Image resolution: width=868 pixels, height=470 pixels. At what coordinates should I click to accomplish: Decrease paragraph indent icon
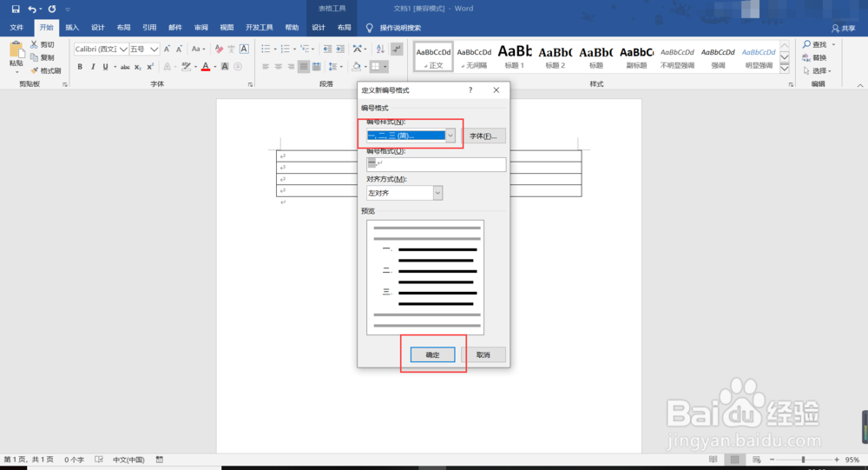coord(327,50)
